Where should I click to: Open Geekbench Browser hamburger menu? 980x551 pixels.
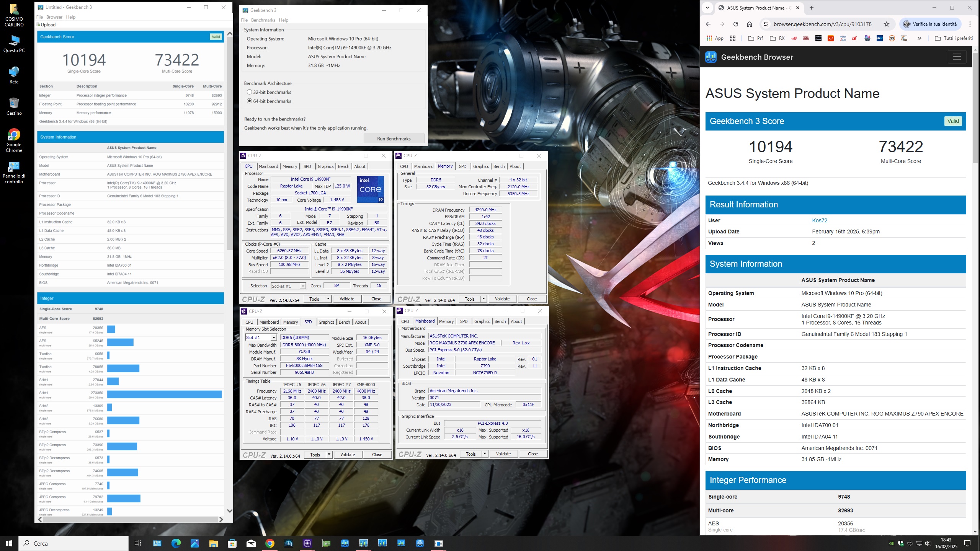click(x=957, y=57)
